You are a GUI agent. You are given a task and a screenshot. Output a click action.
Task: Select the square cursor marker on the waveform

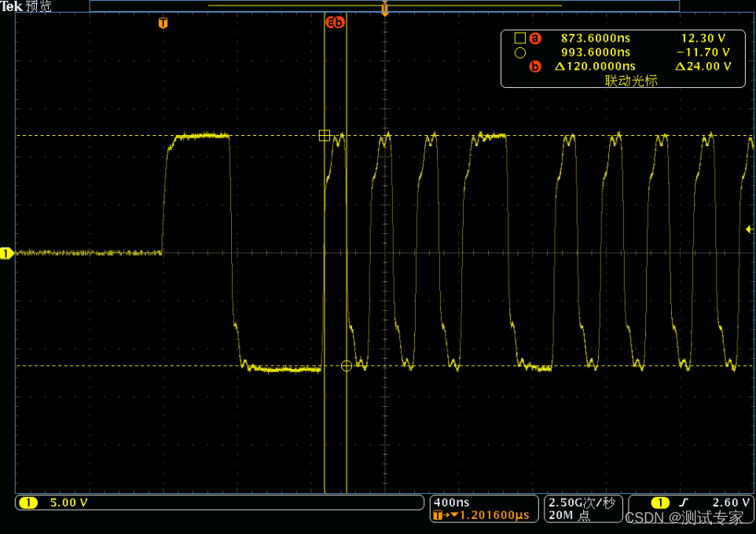pos(325,135)
